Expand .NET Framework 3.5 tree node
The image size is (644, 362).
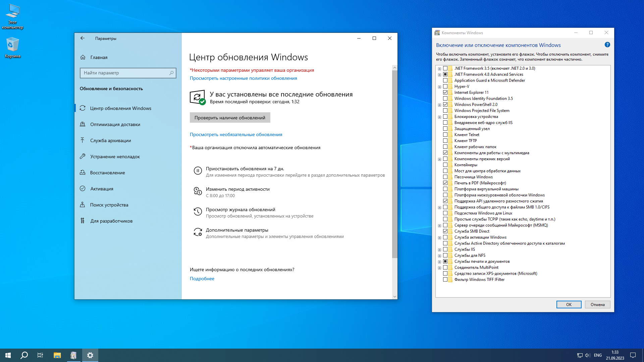(439, 69)
